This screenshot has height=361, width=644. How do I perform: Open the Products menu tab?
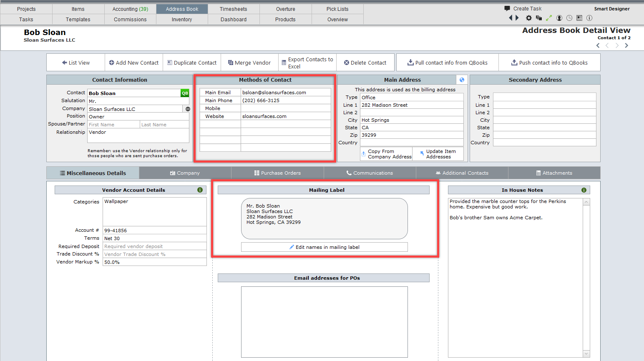tap(286, 19)
